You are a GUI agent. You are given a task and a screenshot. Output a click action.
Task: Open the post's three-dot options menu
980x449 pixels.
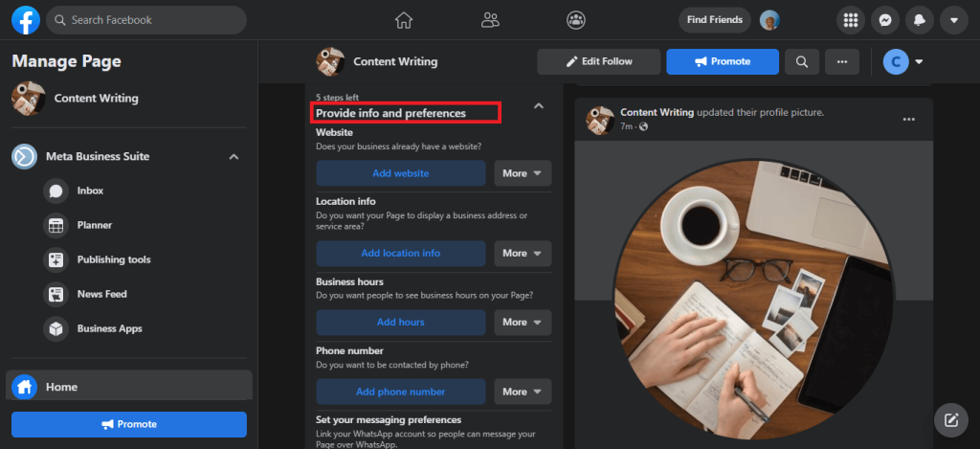tap(909, 120)
